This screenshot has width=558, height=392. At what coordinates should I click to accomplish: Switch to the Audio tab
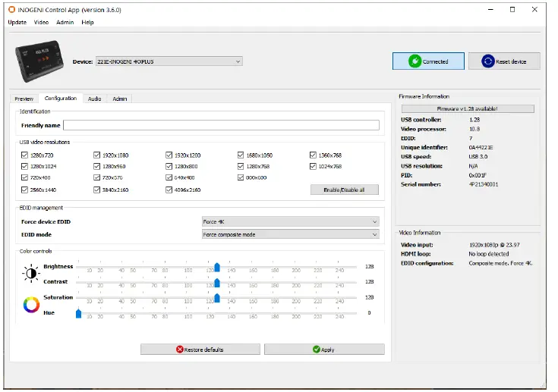coord(94,99)
